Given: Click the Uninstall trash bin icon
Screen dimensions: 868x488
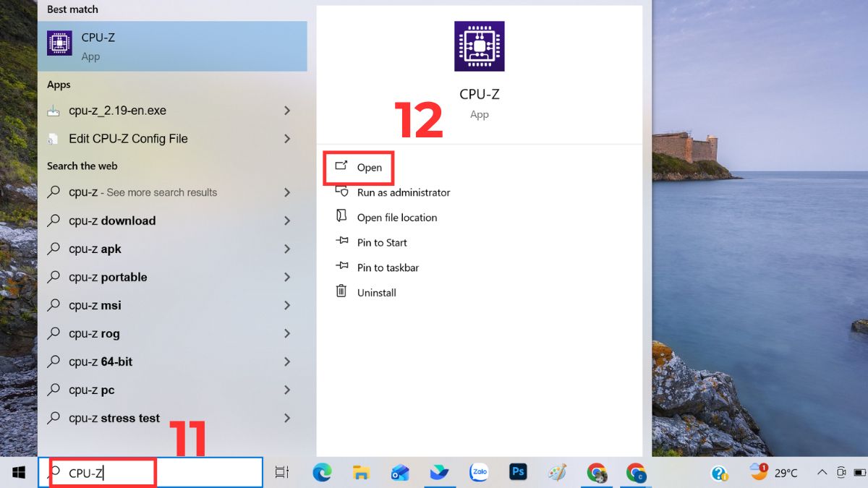Looking at the screenshot, I should (341, 291).
